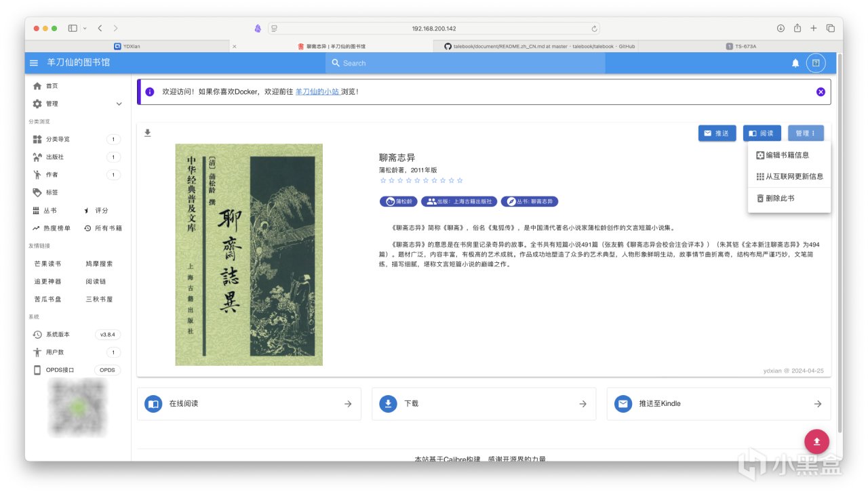This screenshot has height=494, width=868.
Task: Click the page's vertical scrollbar
Action: tap(840, 243)
